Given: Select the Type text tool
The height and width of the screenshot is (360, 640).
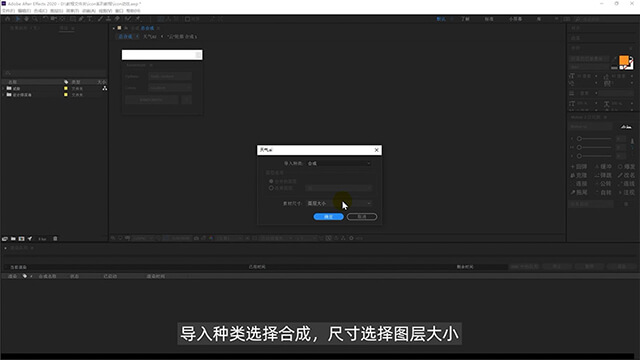Looking at the screenshot, I should [x=90, y=19].
